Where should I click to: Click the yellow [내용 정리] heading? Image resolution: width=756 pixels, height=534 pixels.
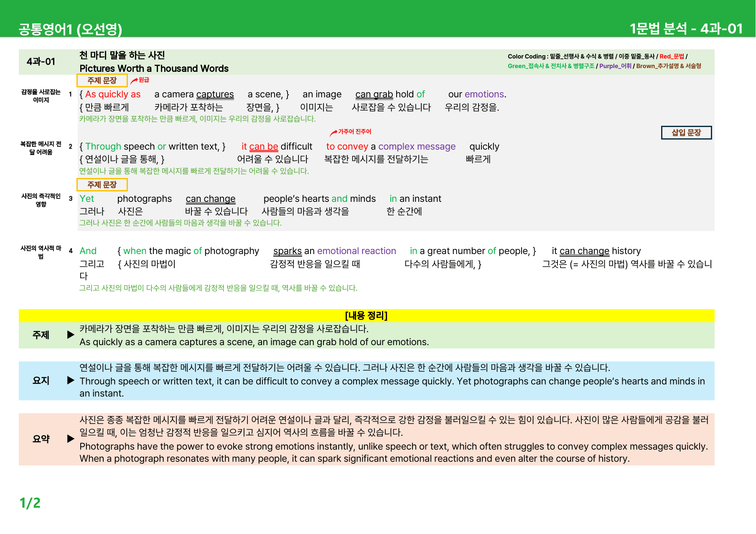(367, 315)
